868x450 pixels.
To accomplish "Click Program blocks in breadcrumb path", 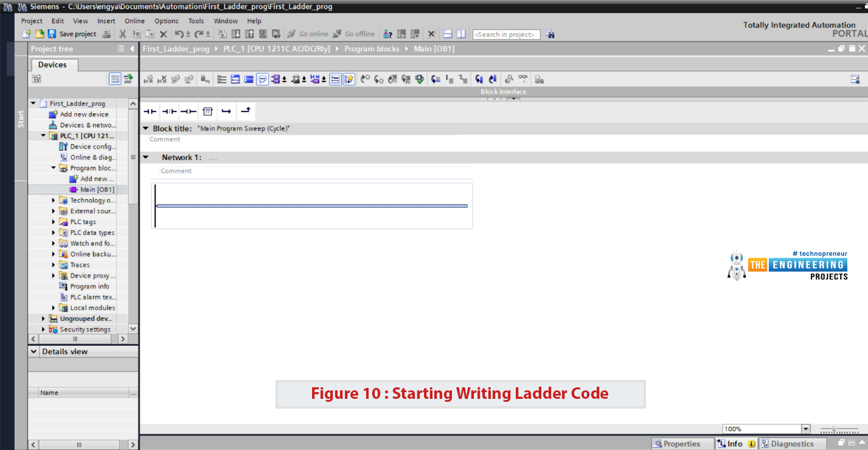I will [x=372, y=49].
